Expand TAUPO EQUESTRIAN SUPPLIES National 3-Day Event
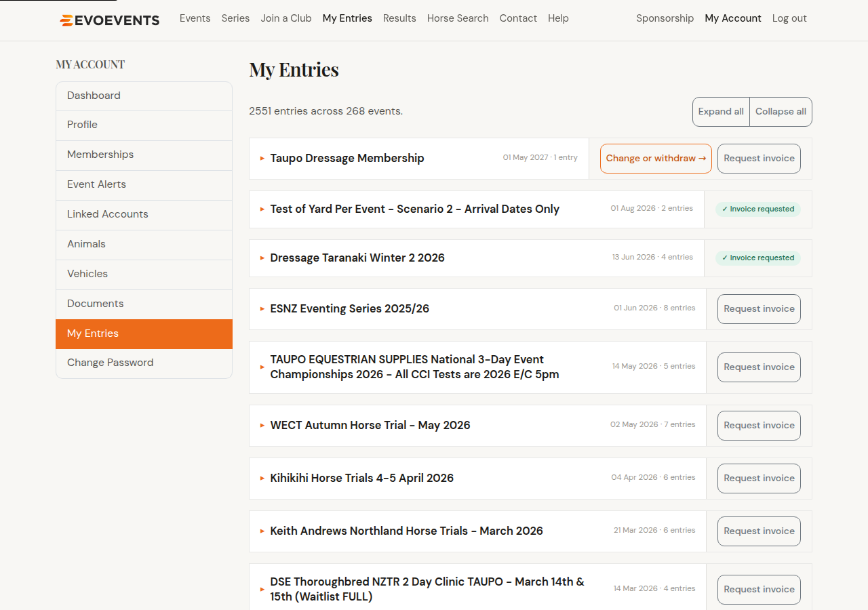 click(x=477, y=367)
